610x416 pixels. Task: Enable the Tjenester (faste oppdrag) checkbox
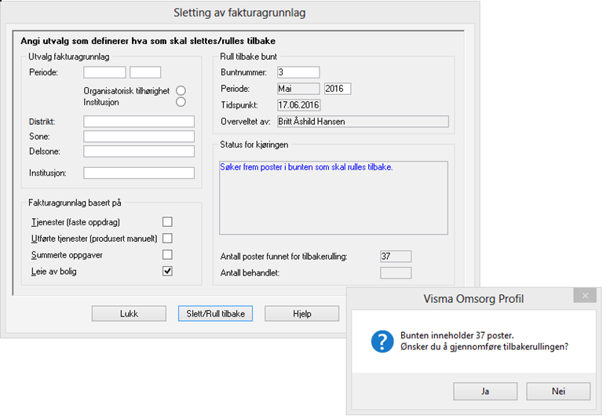(x=168, y=222)
